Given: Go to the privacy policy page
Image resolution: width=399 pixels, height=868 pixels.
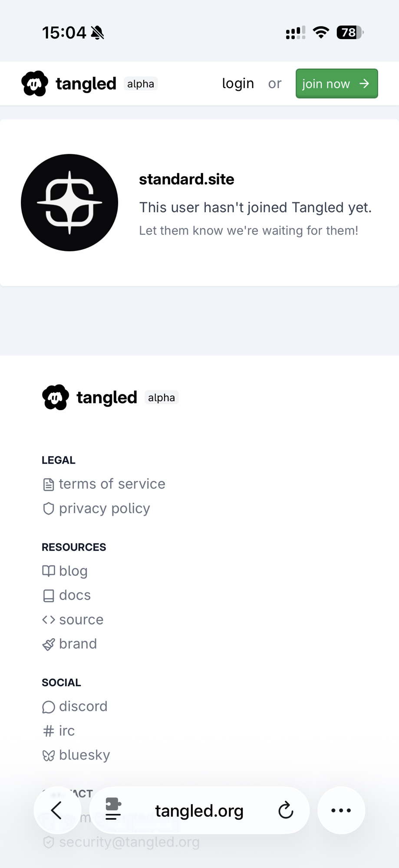Looking at the screenshot, I should pyautogui.click(x=105, y=508).
